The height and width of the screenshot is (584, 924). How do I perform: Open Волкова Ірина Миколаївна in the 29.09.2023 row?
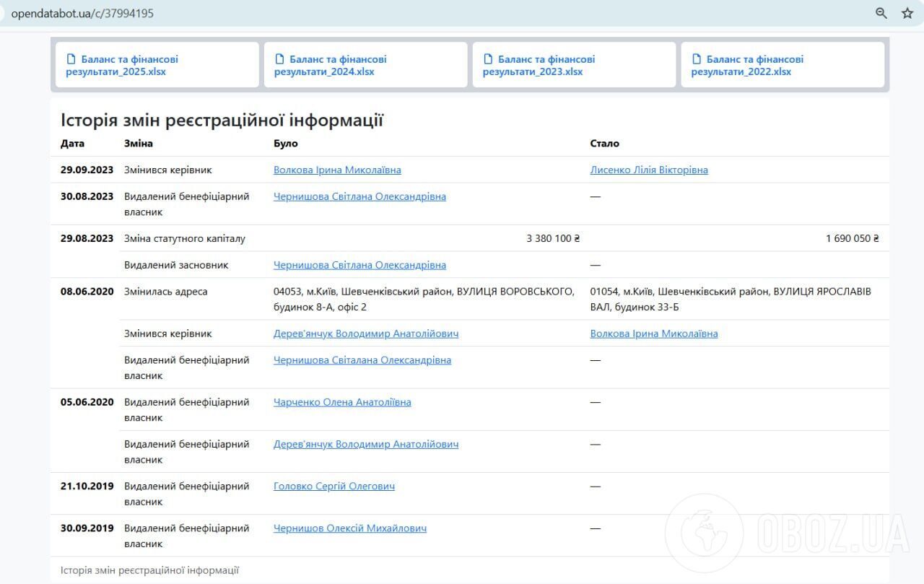tap(337, 170)
